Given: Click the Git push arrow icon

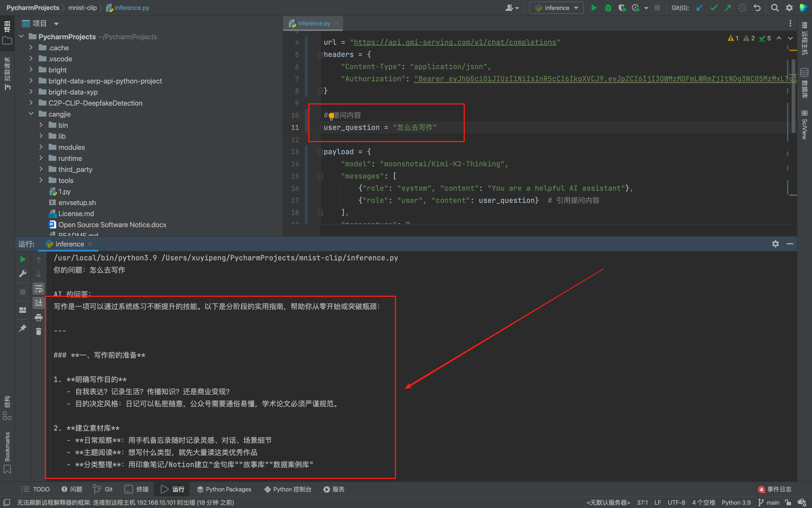Looking at the screenshot, I should pos(728,8).
